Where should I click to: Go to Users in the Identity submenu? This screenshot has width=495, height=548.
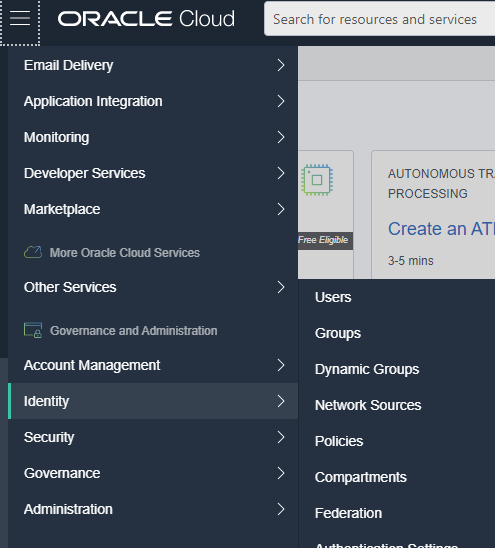coord(333,297)
